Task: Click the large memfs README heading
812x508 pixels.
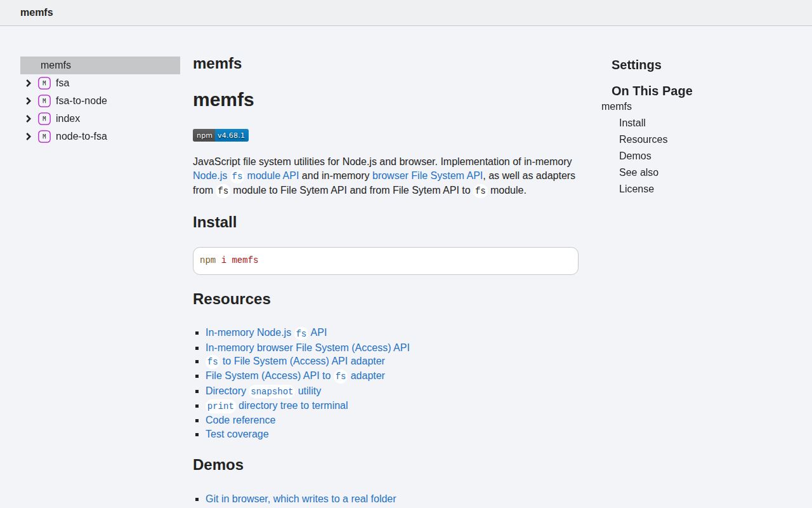Action: [223, 100]
